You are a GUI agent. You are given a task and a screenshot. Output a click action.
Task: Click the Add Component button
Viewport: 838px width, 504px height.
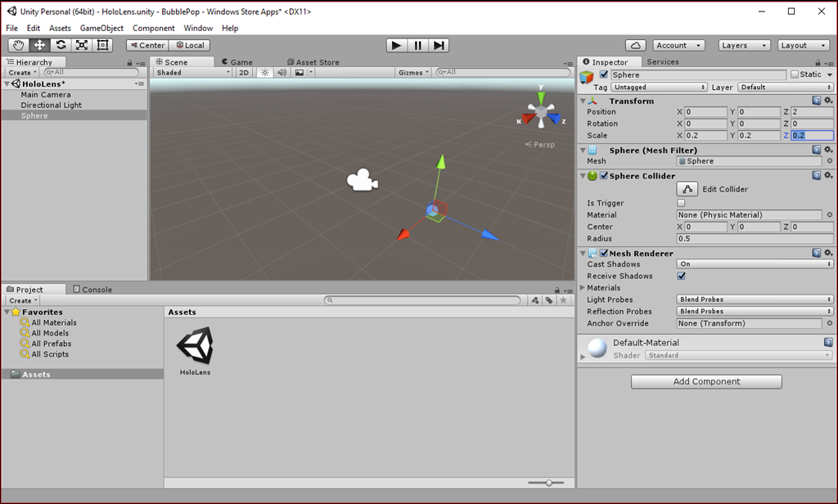(706, 381)
